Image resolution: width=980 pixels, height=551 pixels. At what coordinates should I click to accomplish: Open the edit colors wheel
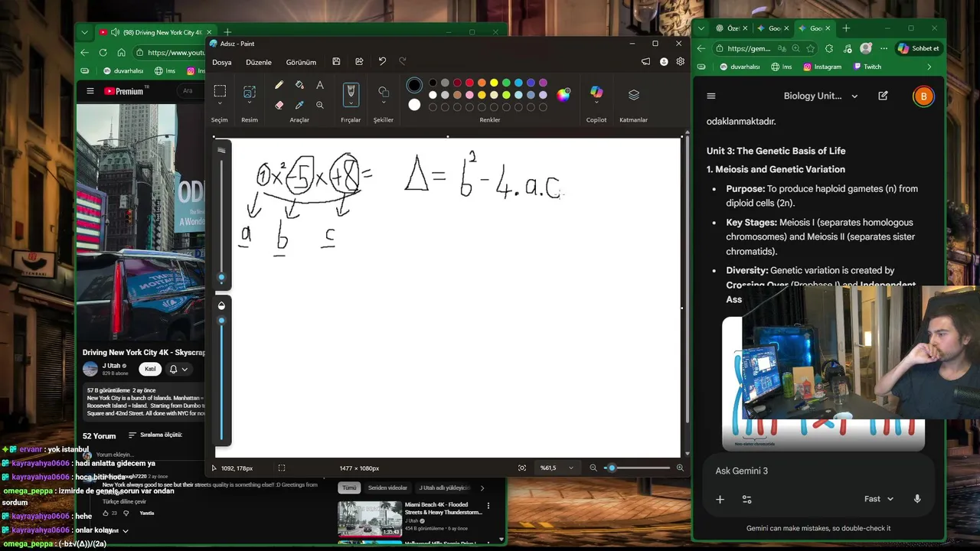click(x=563, y=95)
